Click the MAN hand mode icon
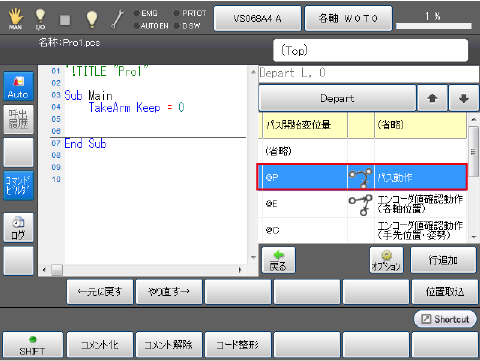Viewport: 480px width, 361px height. click(15, 19)
